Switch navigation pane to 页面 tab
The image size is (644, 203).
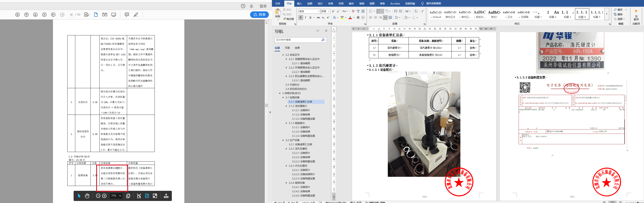point(287,48)
